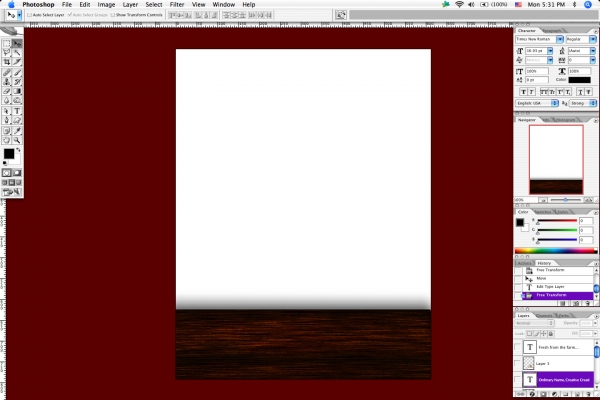Switch to Quick Mask mode
This screenshot has width=600, height=400.
point(17,173)
